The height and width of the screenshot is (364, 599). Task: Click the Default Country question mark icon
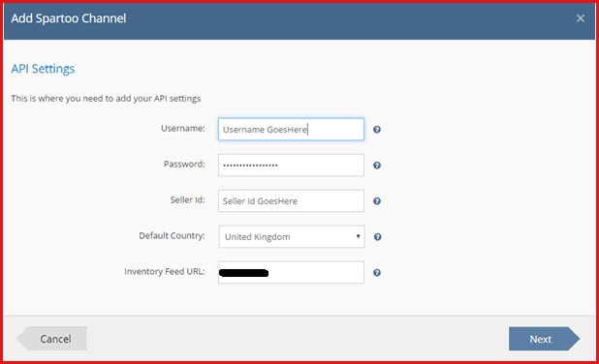(377, 237)
